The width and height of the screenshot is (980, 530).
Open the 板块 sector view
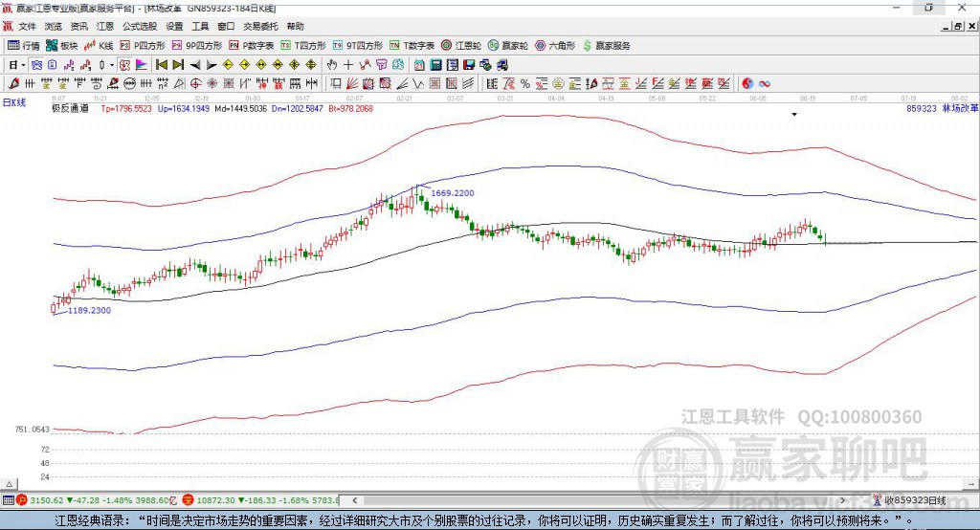[62, 46]
